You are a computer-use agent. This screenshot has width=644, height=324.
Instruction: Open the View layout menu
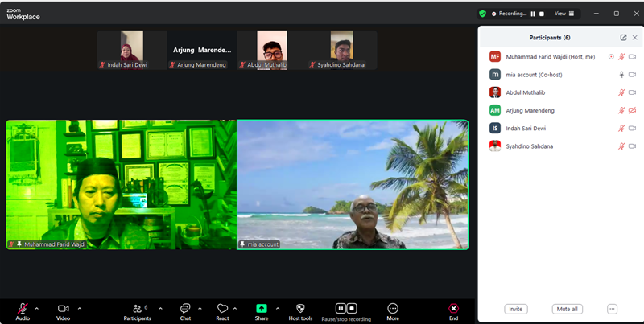[x=564, y=14]
